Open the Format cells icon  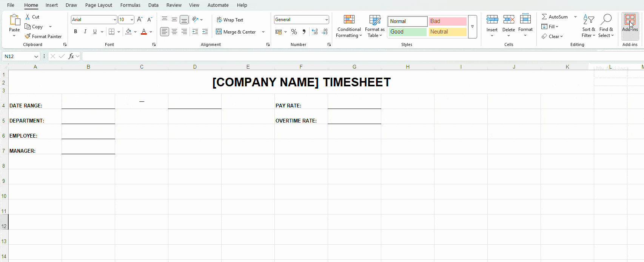tap(525, 20)
